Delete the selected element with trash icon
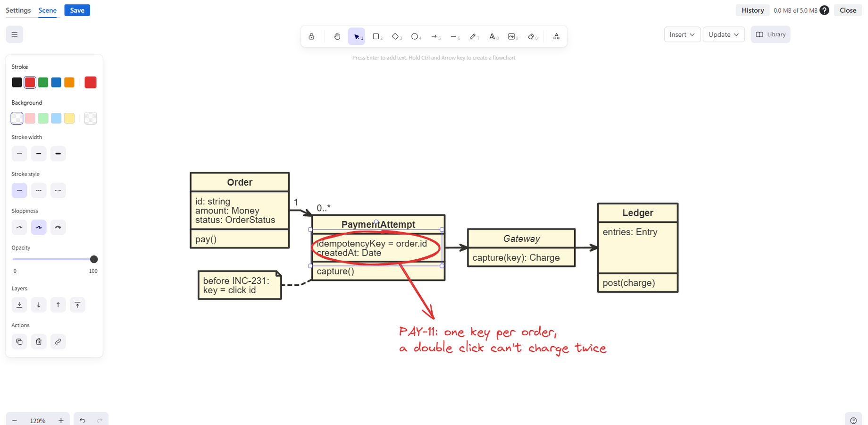 pyautogui.click(x=39, y=341)
